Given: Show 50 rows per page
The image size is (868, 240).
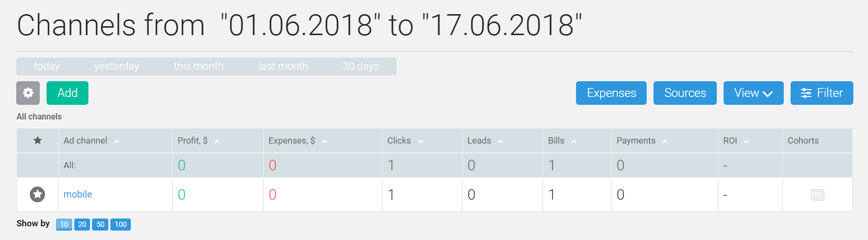Looking at the screenshot, I should pos(100,224).
